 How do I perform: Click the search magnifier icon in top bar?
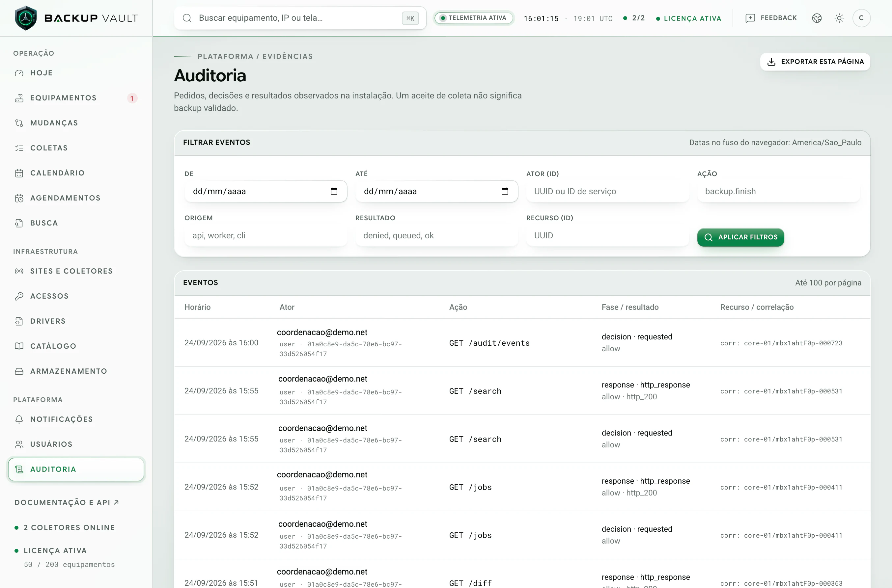[x=187, y=18]
